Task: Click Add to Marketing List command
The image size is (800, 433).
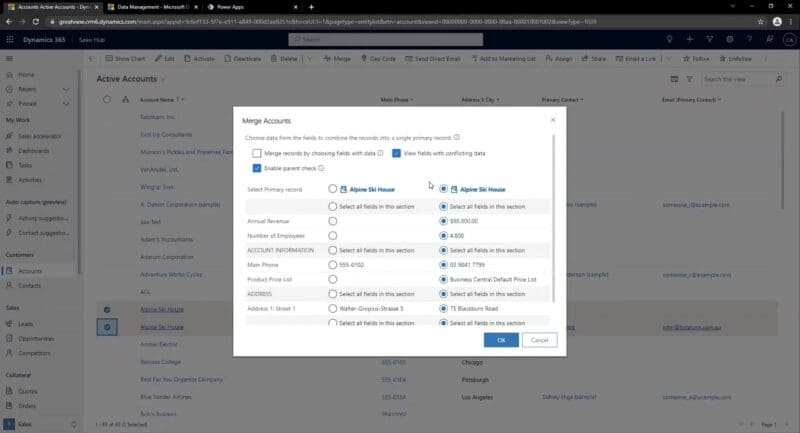Action: coord(503,59)
